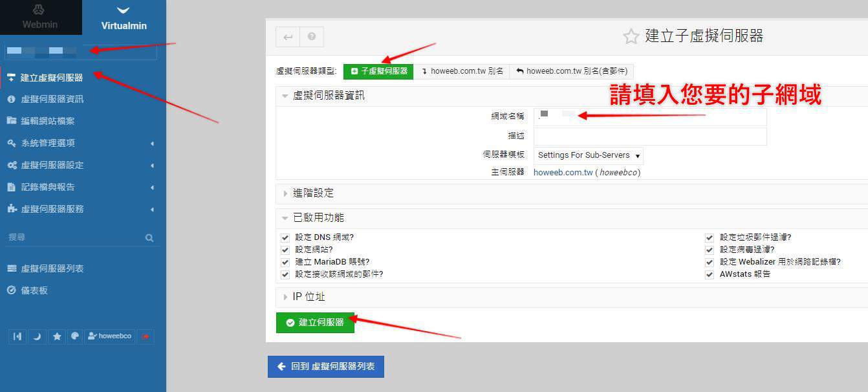Image resolution: width=868 pixels, height=392 pixels.
Task: Collapse the sidebar with the pin icon
Action: coord(17,336)
